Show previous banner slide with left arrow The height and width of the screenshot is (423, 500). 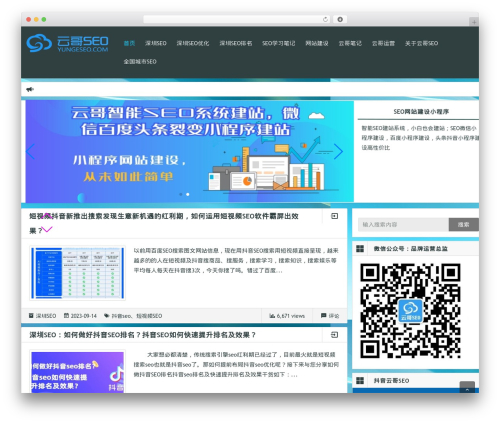[31, 152]
